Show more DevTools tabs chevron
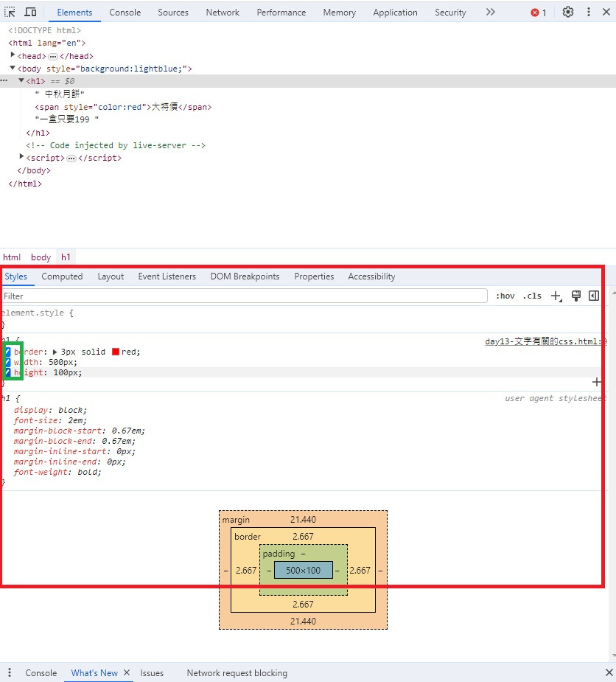Viewport: 616px width, 682px height. click(x=490, y=12)
